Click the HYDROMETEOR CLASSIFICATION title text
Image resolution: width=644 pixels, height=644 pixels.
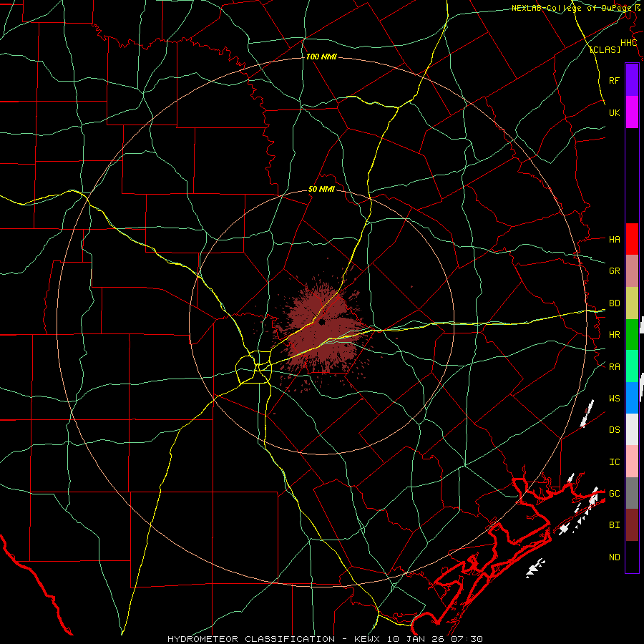(251, 639)
